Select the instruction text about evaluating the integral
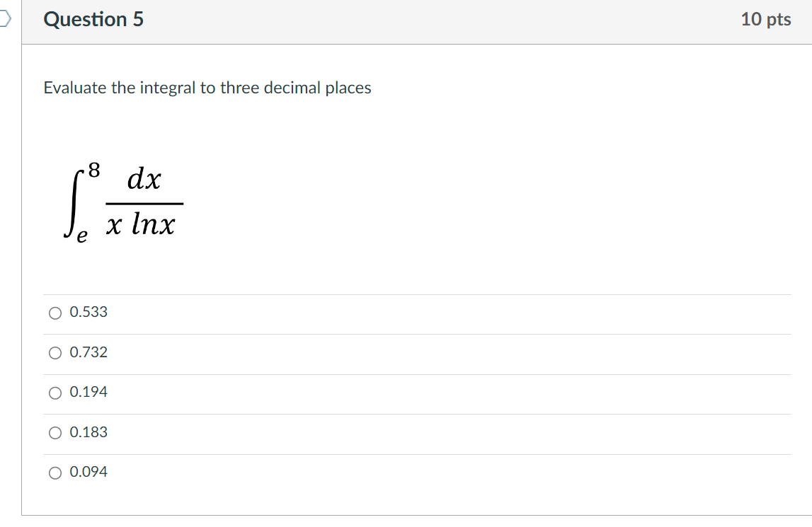This screenshot has width=812, height=527. (207, 88)
